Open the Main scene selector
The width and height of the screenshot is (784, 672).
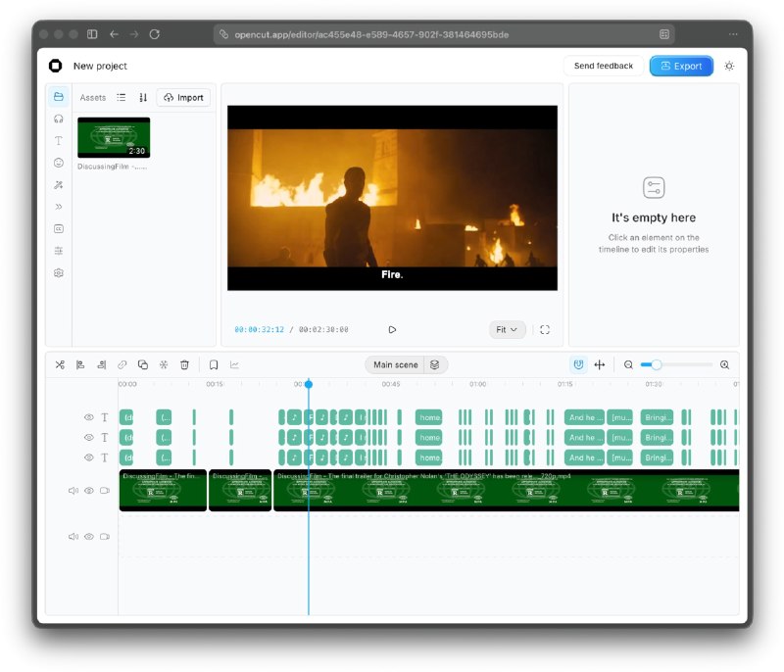(395, 364)
